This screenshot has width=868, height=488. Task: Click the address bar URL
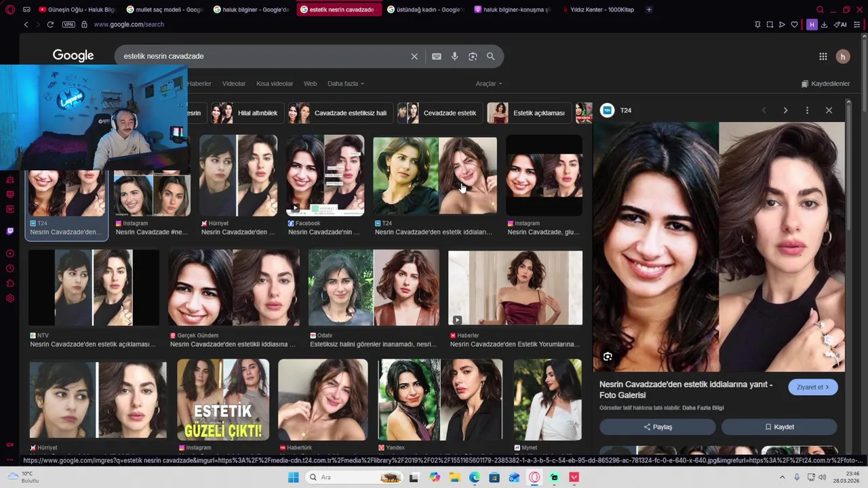tap(129, 24)
